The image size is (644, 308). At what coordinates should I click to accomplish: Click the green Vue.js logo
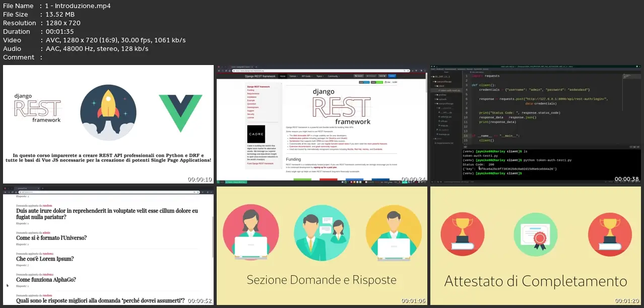coord(180,113)
